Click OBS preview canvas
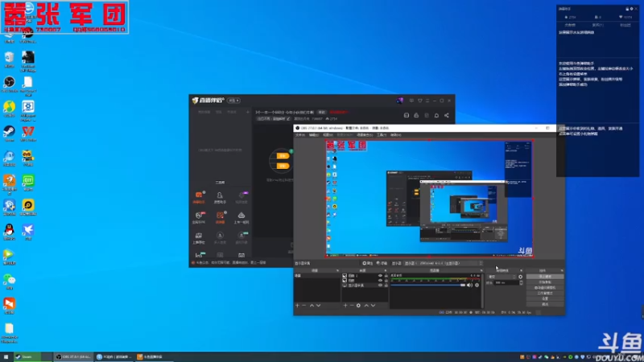This screenshot has width=644, height=362. (x=430, y=199)
